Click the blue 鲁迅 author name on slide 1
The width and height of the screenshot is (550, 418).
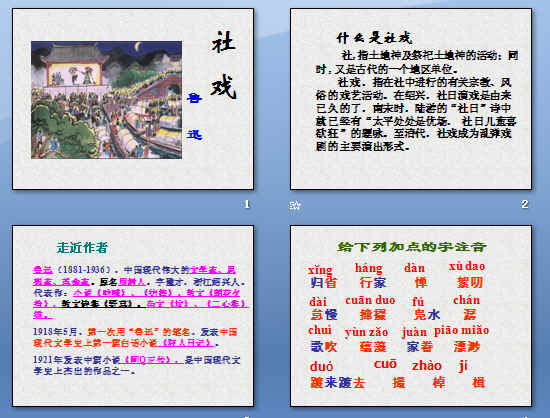click(195, 116)
